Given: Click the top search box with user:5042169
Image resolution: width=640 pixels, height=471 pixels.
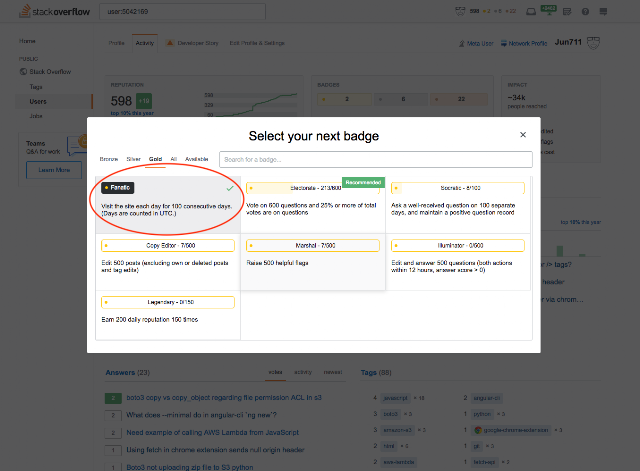Looking at the screenshot, I should tap(182, 11).
